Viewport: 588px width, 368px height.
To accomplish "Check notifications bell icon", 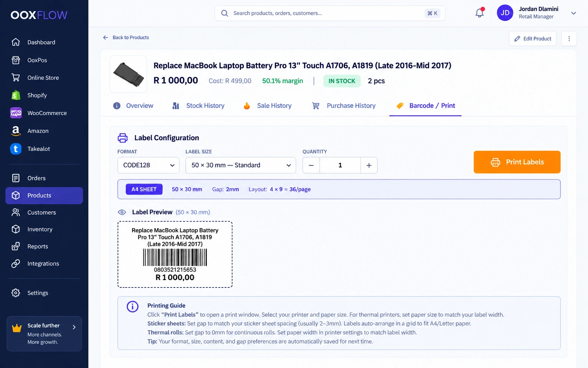I will tap(480, 13).
